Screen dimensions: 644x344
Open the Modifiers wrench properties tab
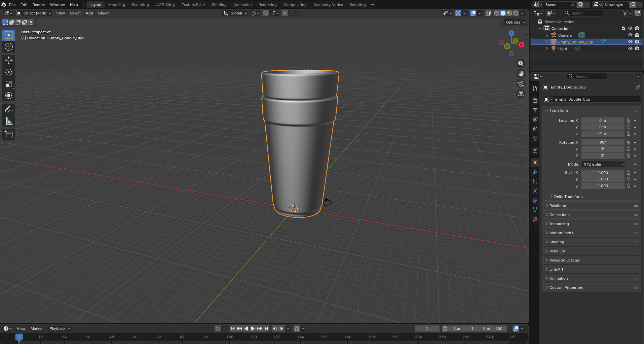tap(535, 172)
